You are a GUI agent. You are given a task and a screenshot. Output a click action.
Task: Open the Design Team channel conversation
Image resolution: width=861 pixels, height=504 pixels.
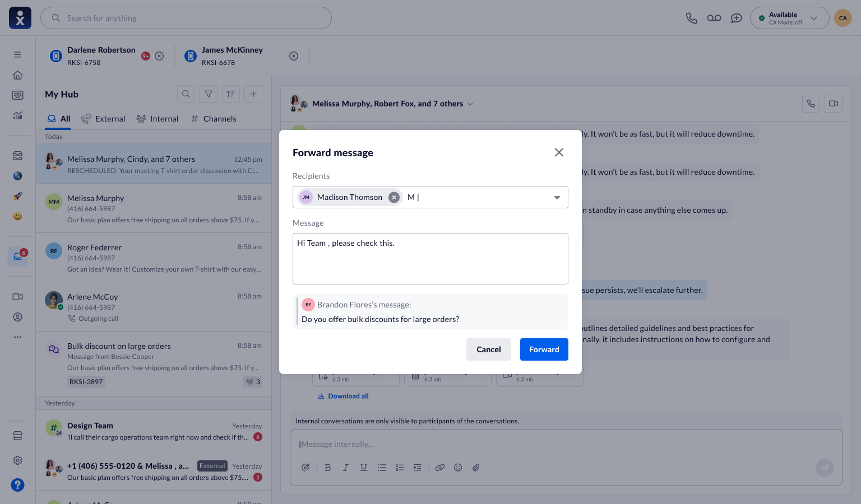pyautogui.click(x=154, y=430)
